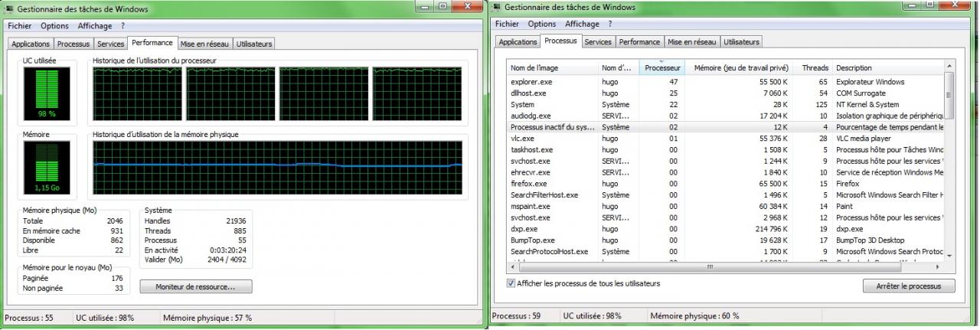
Task: Select the SearchFilterHost.exe process row
Action: point(725,195)
